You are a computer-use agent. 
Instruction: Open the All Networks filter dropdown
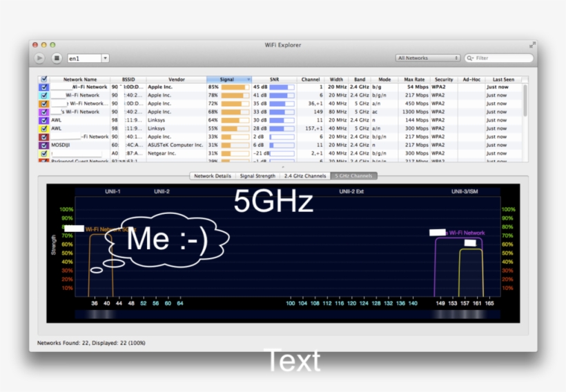click(x=428, y=59)
